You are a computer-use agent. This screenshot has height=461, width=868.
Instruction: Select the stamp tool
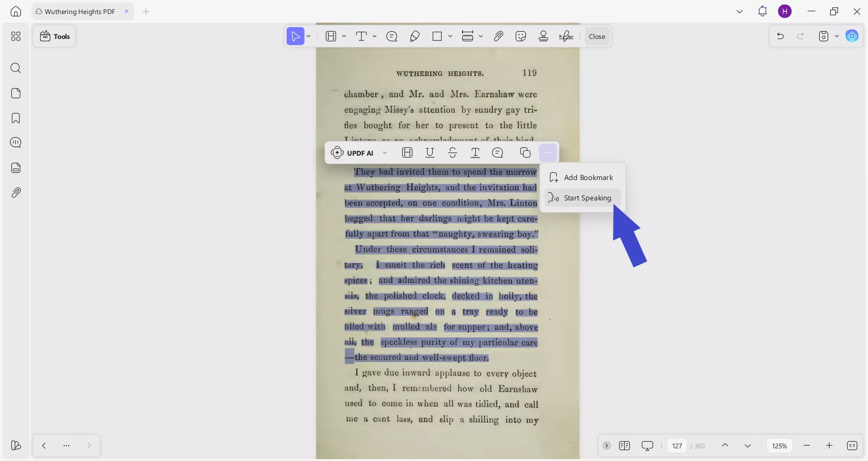[543, 36]
